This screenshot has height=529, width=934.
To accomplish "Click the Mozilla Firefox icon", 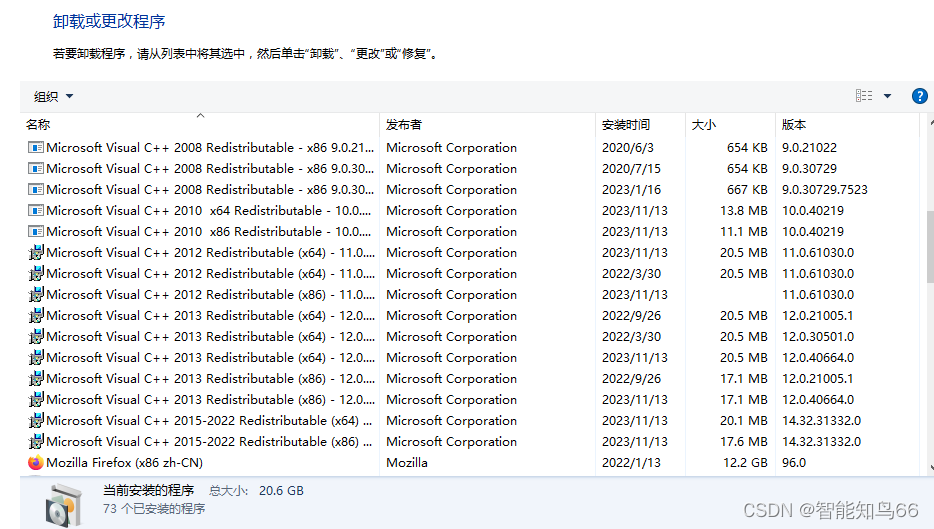I will [36, 462].
